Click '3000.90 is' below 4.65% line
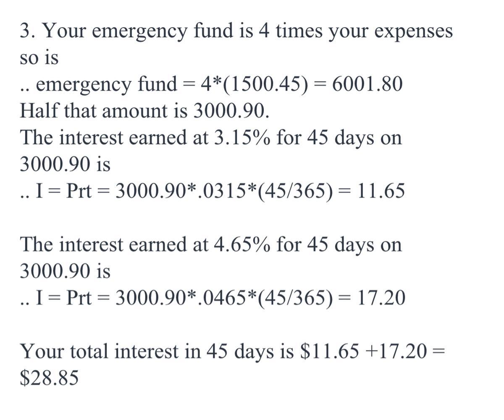 click(x=65, y=271)
